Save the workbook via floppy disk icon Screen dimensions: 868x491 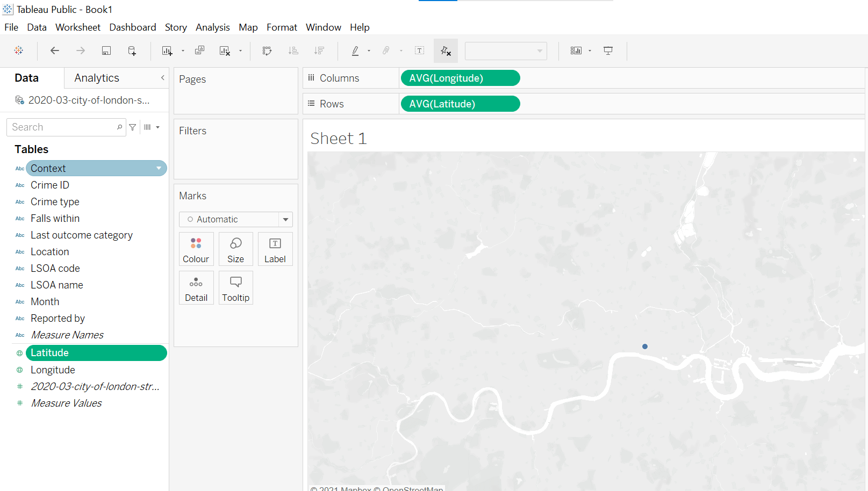coord(106,50)
